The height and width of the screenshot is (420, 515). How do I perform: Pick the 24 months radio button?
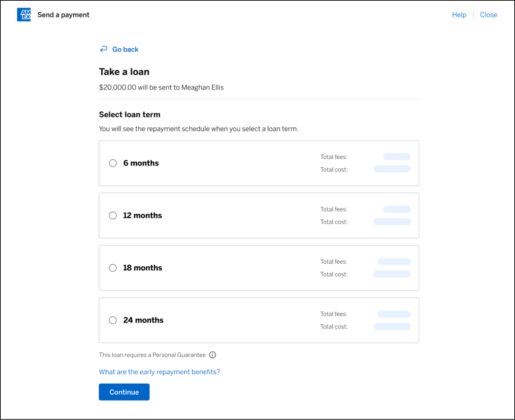coord(113,320)
